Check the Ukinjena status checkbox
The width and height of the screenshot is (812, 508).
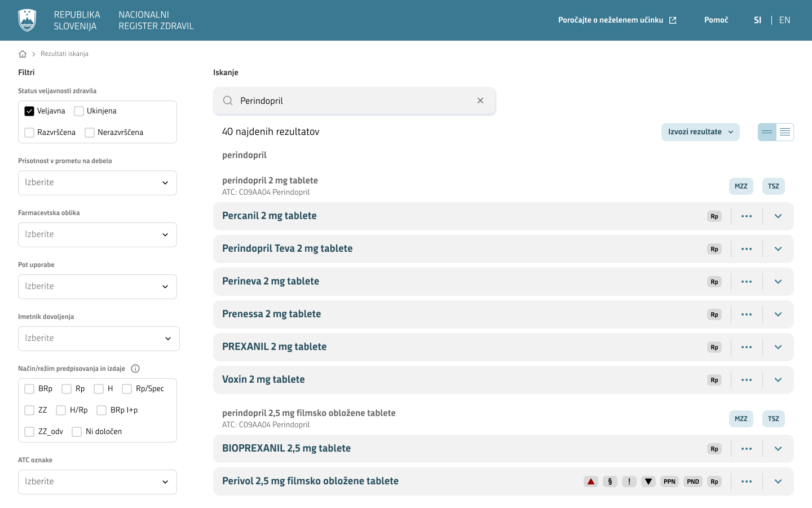[79, 111]
